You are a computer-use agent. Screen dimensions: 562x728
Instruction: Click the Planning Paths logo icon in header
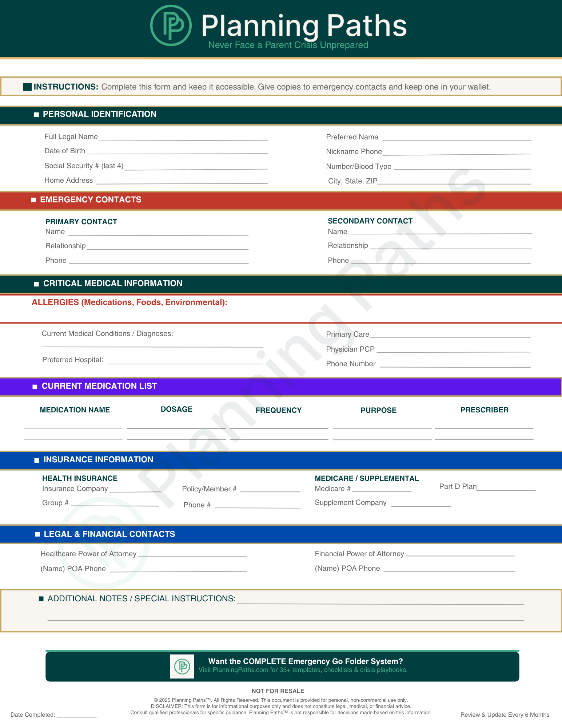pos(171,25)
